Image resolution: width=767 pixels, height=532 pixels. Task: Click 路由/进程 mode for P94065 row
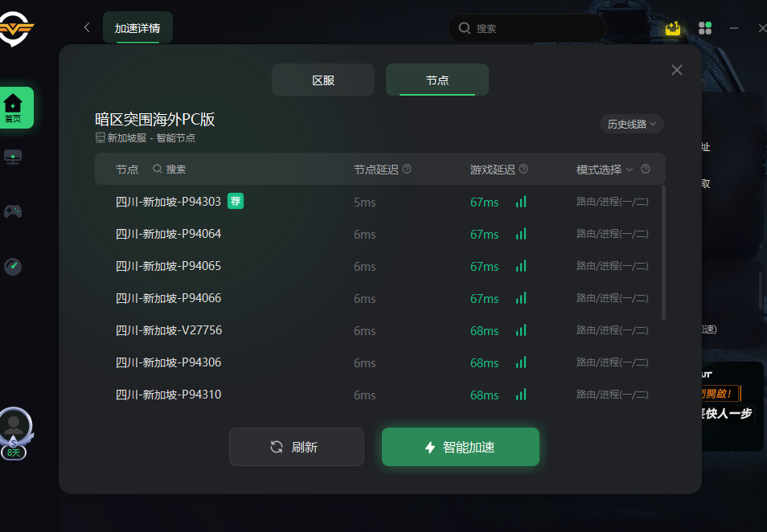click(613, 266)
